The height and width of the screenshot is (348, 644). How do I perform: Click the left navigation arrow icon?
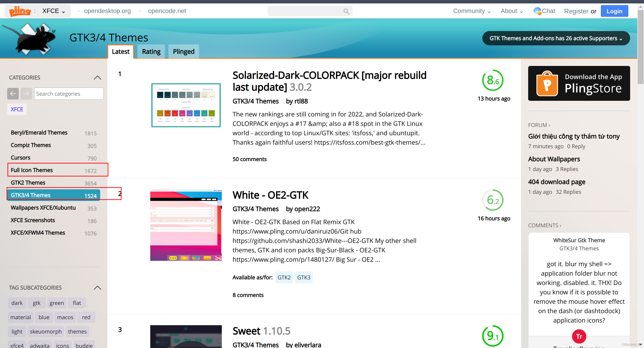pos(13,93)
